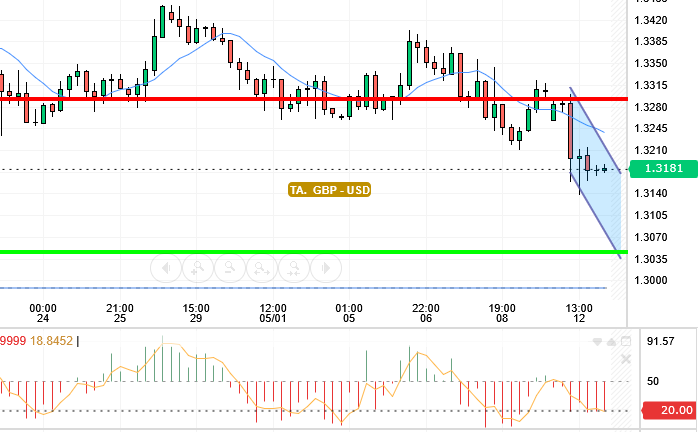Click the 1.3105 price axis label

651,216
